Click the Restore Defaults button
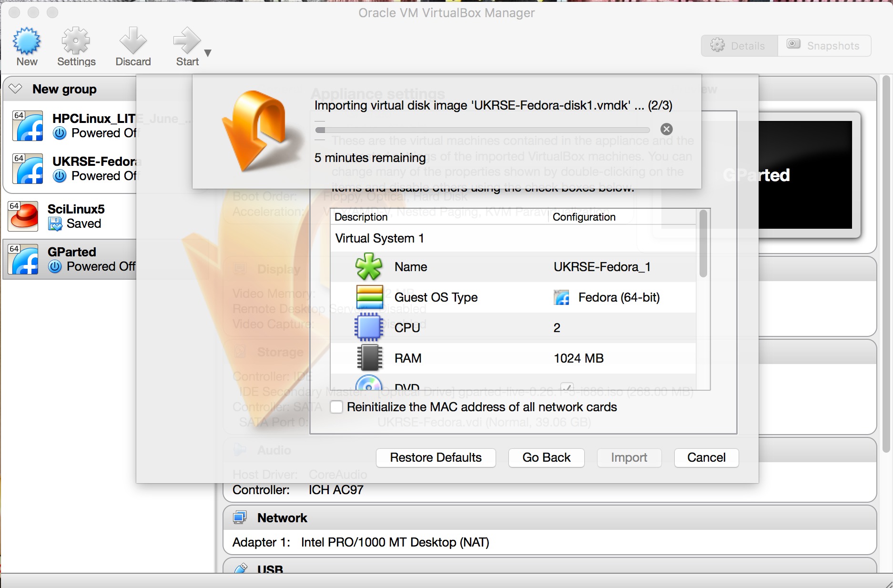 tap(436, 457)
